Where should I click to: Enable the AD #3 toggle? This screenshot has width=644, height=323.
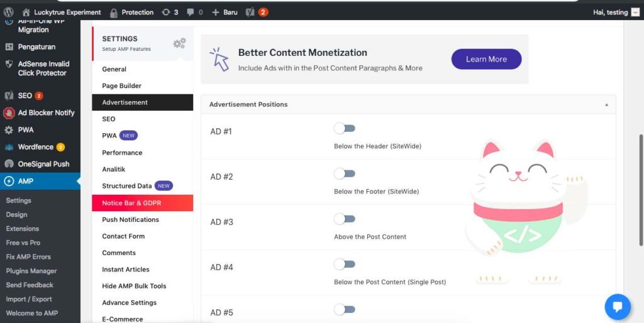[x=344, y=219]
